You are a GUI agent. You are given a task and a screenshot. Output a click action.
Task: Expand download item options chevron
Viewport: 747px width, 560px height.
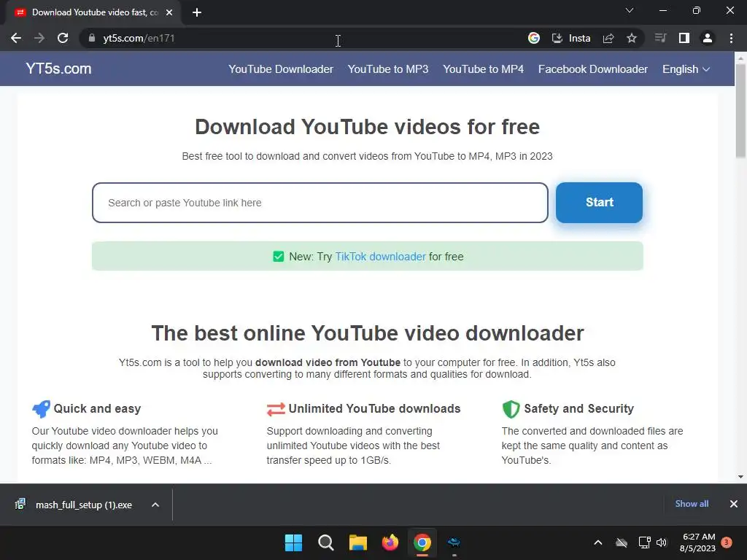(x=155, y=505)
